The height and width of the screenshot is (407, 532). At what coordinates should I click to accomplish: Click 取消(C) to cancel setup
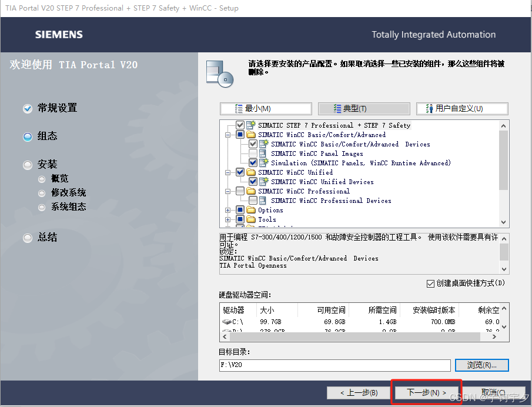[x=494, y=393]
